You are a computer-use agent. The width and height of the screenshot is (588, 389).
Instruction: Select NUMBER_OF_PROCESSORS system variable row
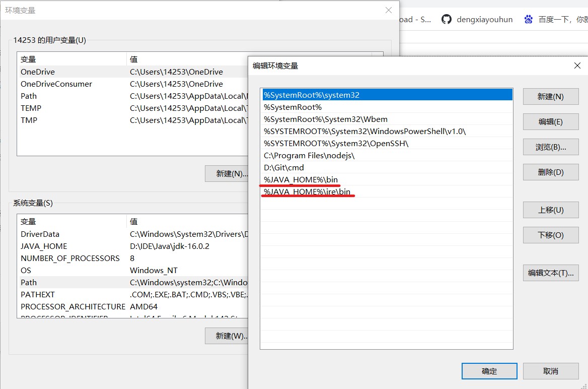pos(133,258)
